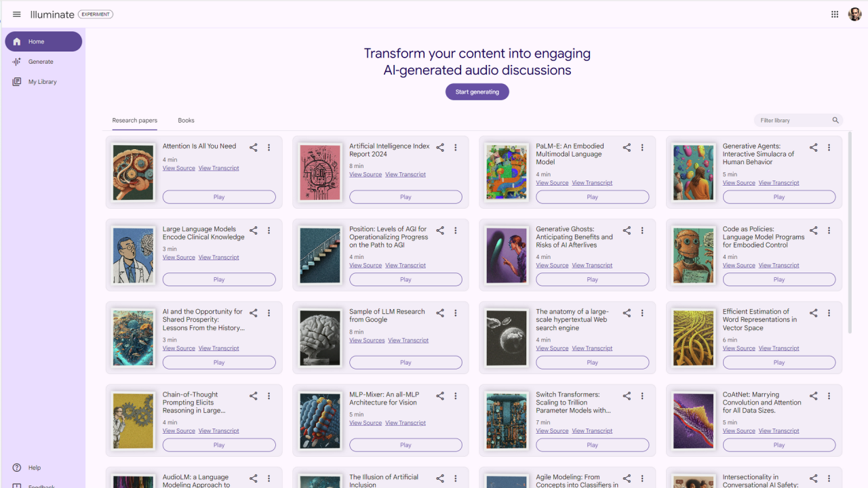This screenshot has height=488, width=868.
Task: Open the Google apps grid
Action: (835, 14)
